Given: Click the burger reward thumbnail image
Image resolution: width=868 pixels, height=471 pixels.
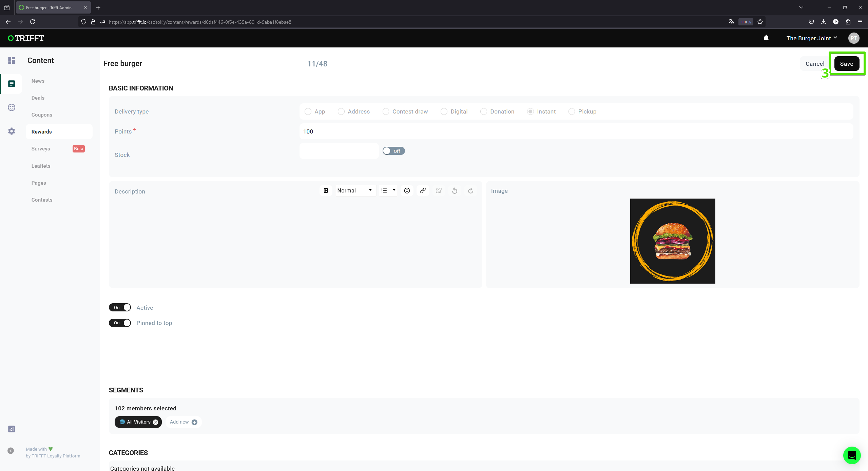Looking at the screenshot, I should [673, 241].
